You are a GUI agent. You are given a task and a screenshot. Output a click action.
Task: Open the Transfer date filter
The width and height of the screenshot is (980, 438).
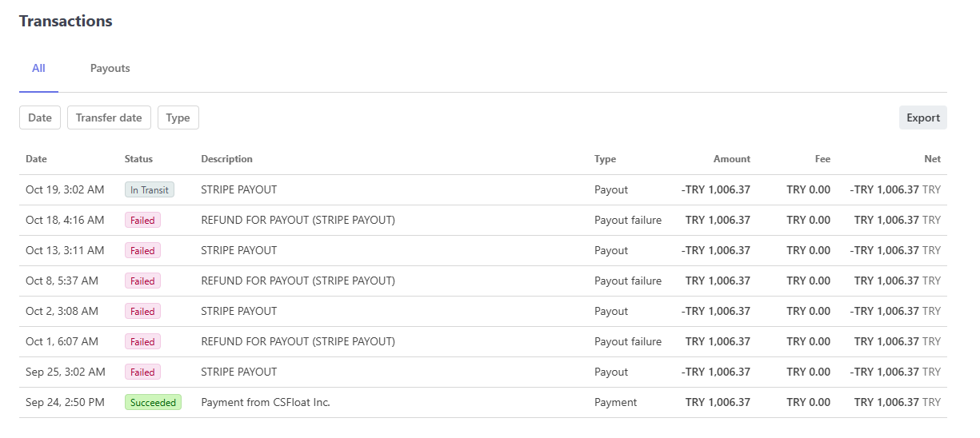click(x=109, y=118)
